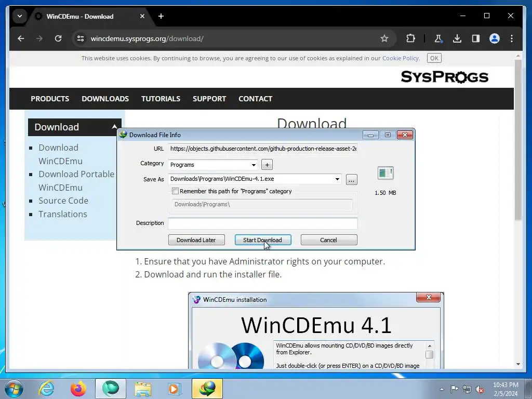Click the Description input field
532x399 pixels.
tap(263, 223)
